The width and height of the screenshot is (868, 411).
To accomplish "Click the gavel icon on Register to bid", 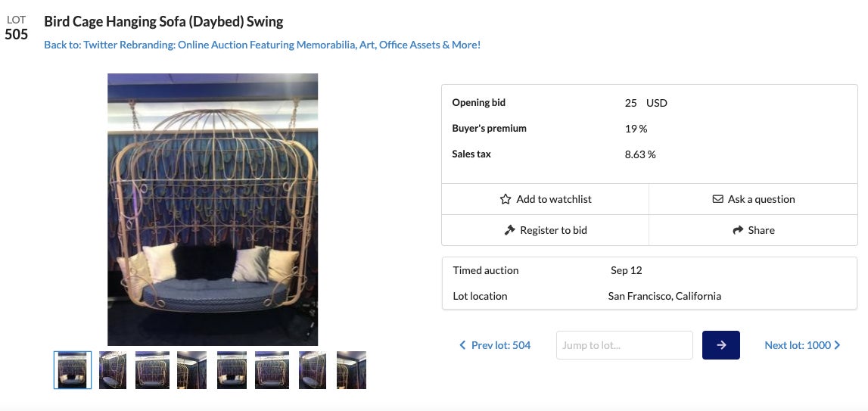I will (x=509, y=230).
